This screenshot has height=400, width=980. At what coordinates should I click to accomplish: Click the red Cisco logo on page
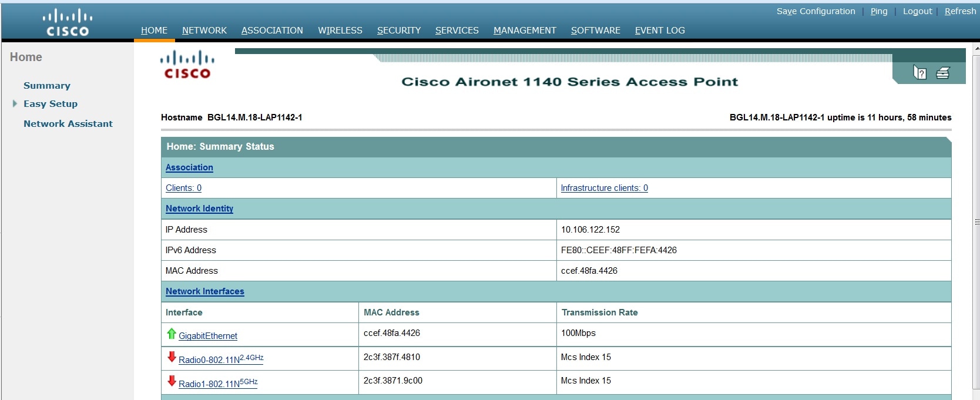coord(187,65)
